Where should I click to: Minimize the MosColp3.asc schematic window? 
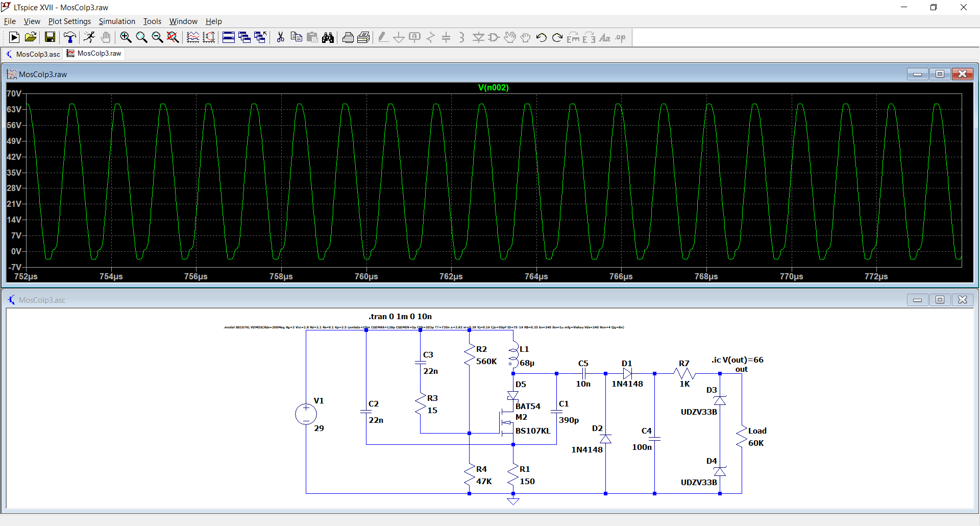pos(917,300)
